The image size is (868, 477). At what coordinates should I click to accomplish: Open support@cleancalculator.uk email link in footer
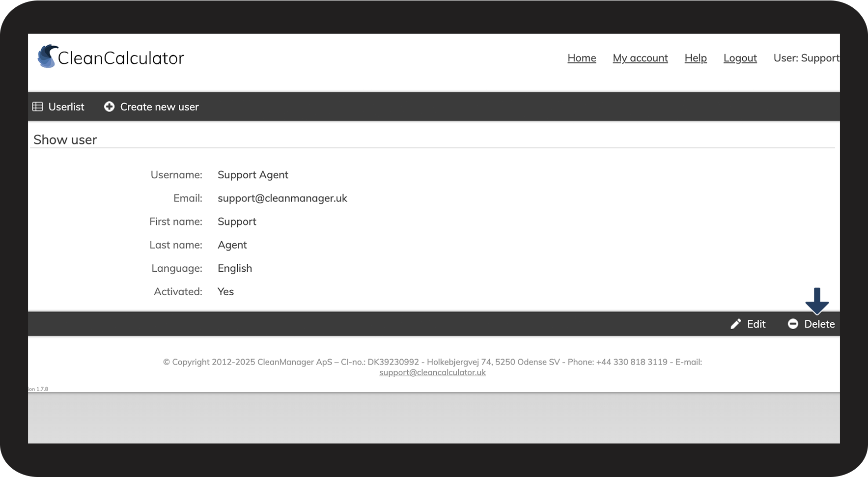click(x=432, y=372)
